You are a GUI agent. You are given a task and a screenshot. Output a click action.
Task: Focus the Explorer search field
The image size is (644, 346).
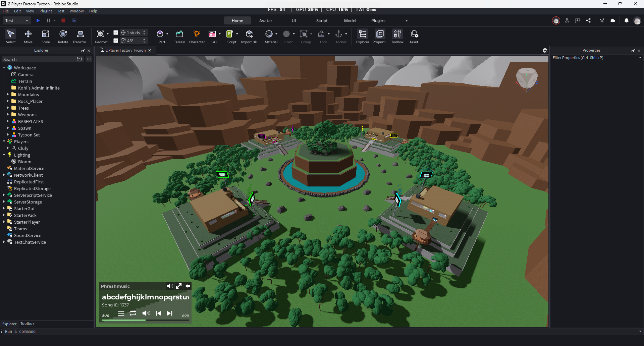(39, 59)
